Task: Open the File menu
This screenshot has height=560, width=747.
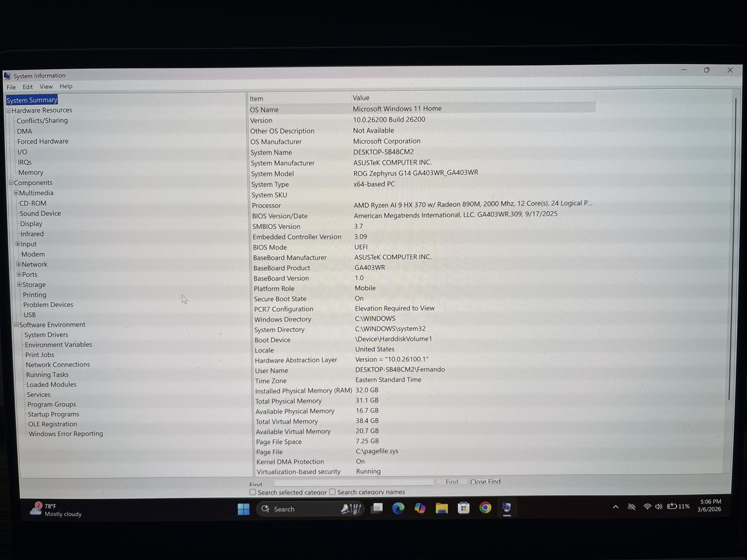Action: [x=11, y=87]
